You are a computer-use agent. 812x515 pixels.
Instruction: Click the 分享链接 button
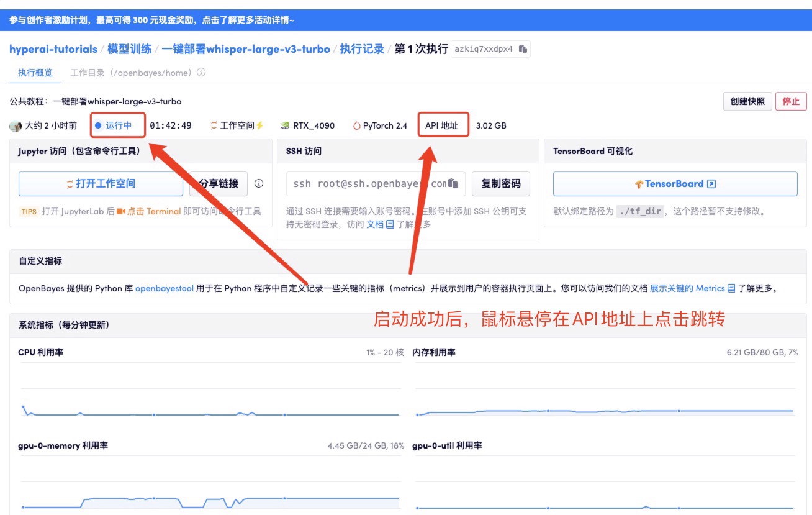click(x=219, y=184)
